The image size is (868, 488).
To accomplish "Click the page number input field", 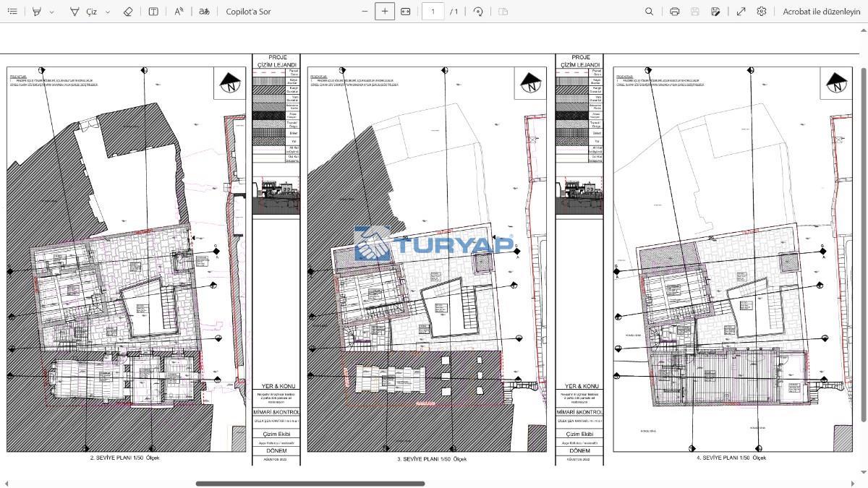I will point(433,12).
